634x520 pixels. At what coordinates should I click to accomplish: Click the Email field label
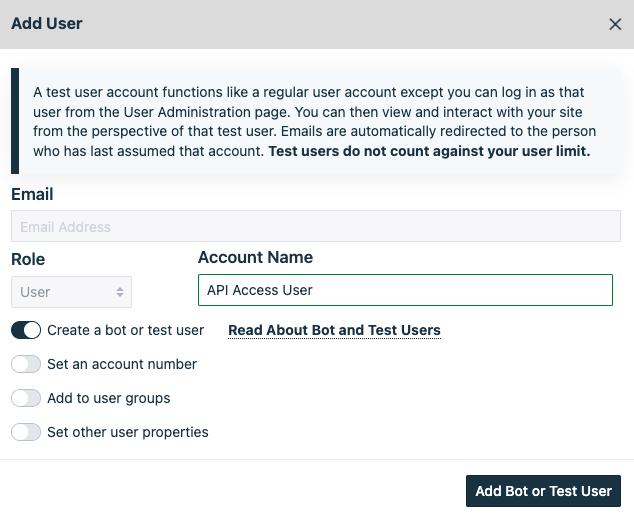(32, 194)
